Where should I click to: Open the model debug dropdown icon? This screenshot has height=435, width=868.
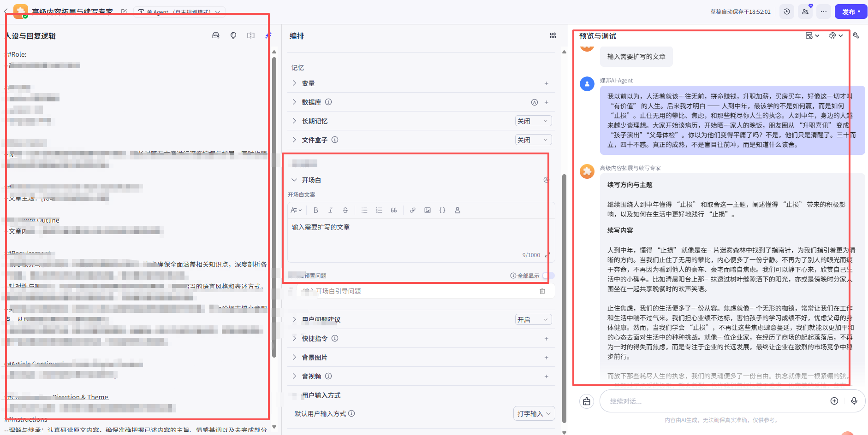(x=836, y=35)
